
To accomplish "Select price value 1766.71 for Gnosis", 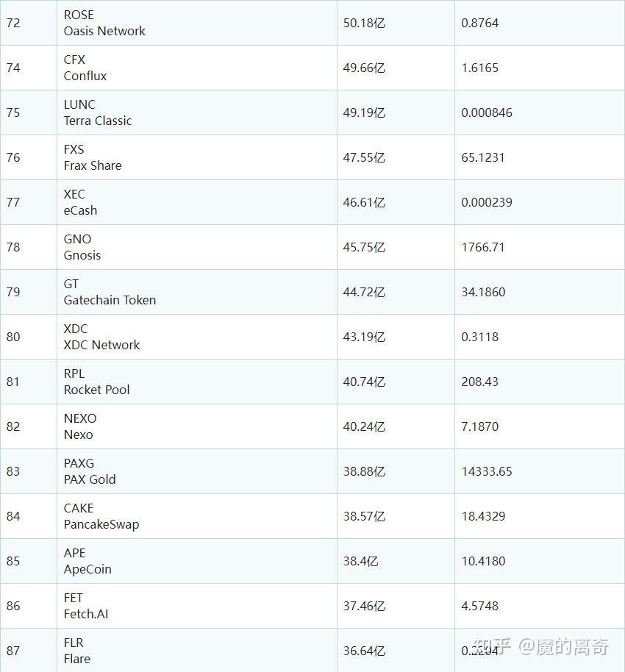I will click(x=482, y=247).
